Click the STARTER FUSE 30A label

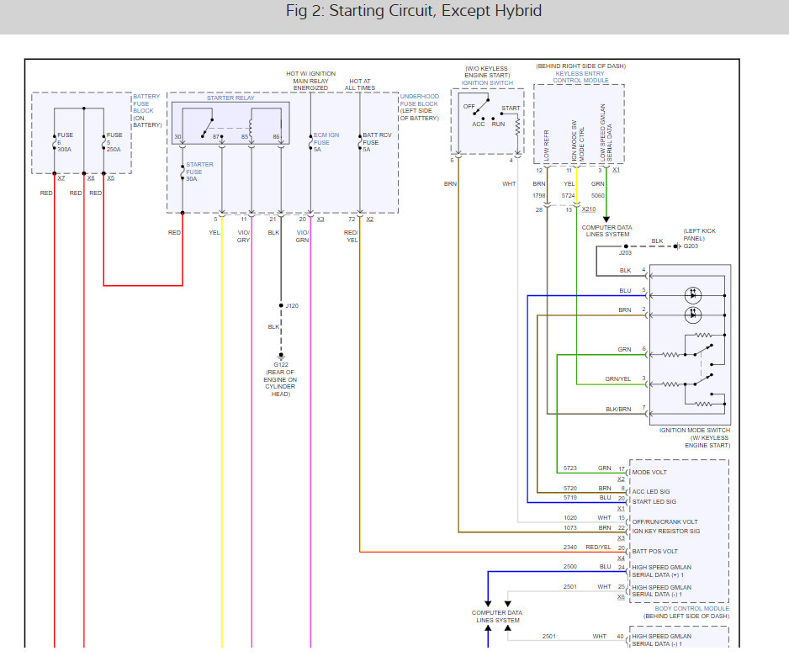pyautogui.click(x=199, y=172)
